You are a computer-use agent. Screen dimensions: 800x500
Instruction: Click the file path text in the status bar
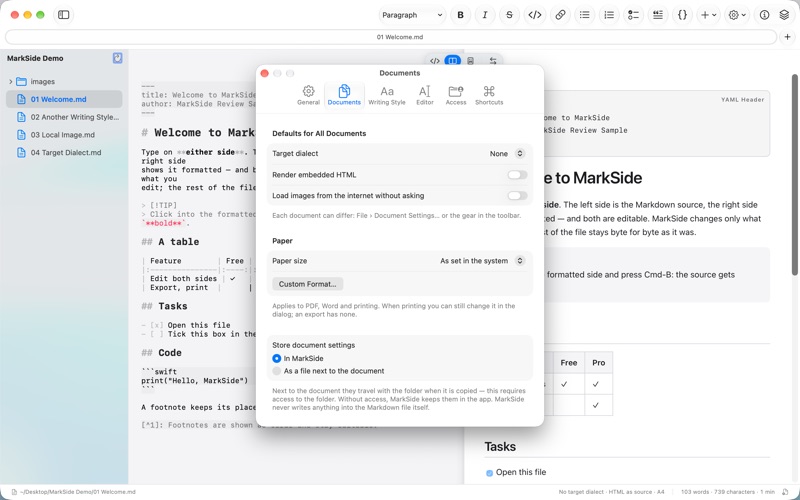point(78,492)
